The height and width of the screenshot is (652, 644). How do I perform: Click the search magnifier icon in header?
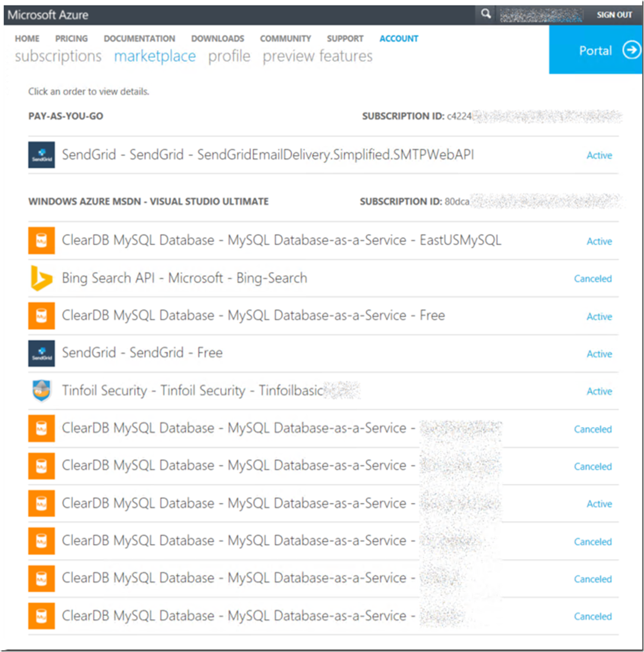point(486,14)
